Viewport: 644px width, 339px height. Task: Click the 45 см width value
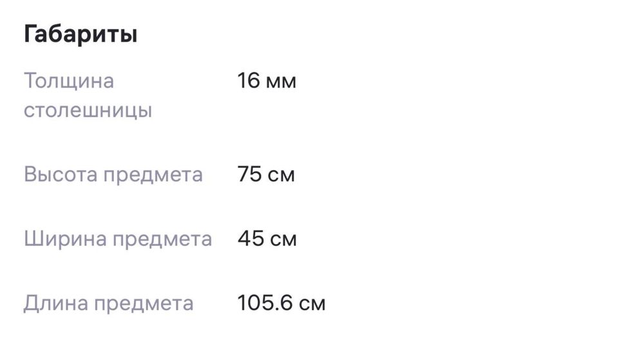[267, 238]
